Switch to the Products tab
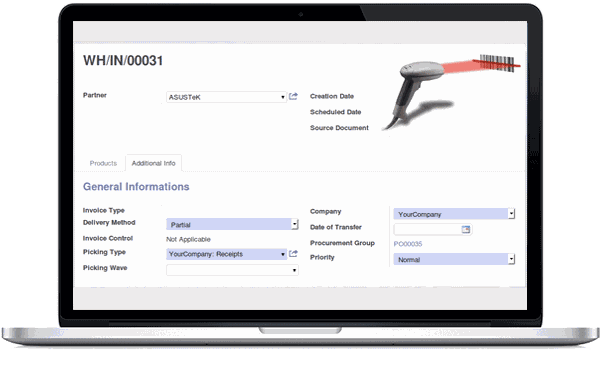The width and height of the screenshot is (600, 366). point(103,163)
